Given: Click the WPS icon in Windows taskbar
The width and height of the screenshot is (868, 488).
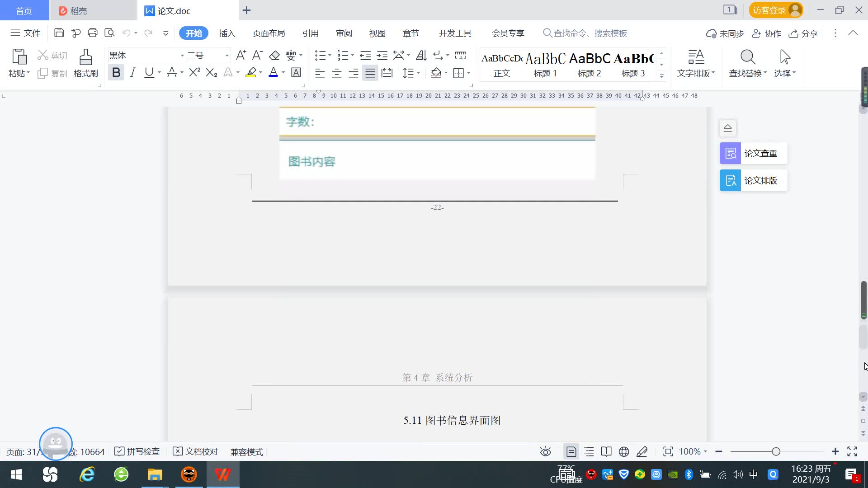Looking at the screenshot, I should [222, 474].
